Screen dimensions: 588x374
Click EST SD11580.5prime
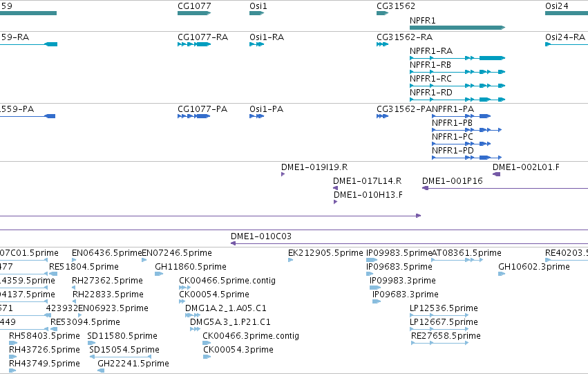[91, 343]
